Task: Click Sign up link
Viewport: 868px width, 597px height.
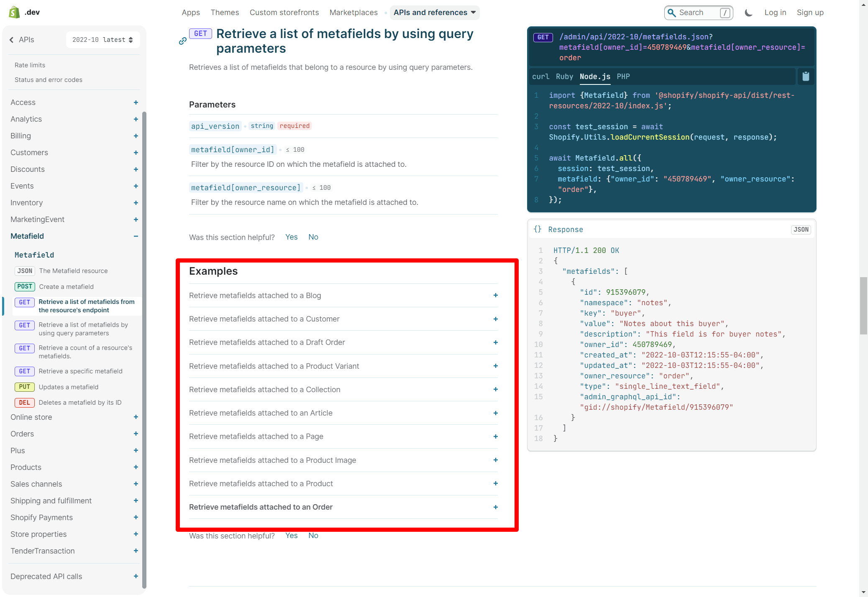Action: (x=810, y=13)
